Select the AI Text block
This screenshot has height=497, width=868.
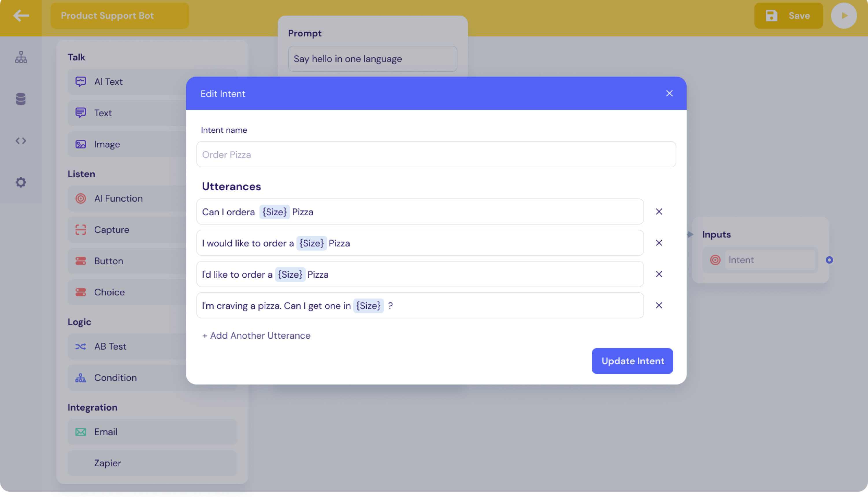tap(152, 81)
